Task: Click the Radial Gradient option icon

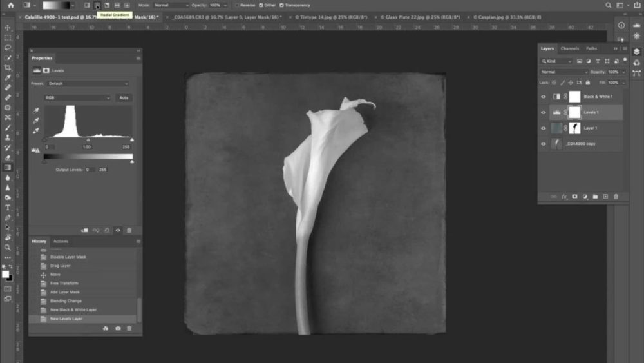Action: tap(97, 5)
